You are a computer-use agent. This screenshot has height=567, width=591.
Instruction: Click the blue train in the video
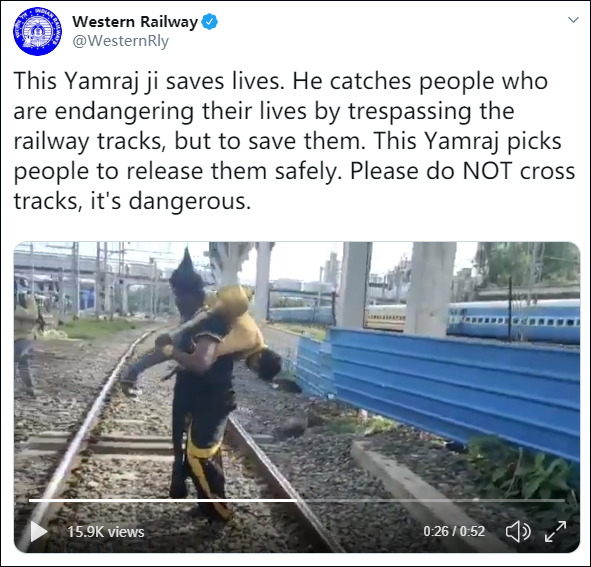pos(513,322)
